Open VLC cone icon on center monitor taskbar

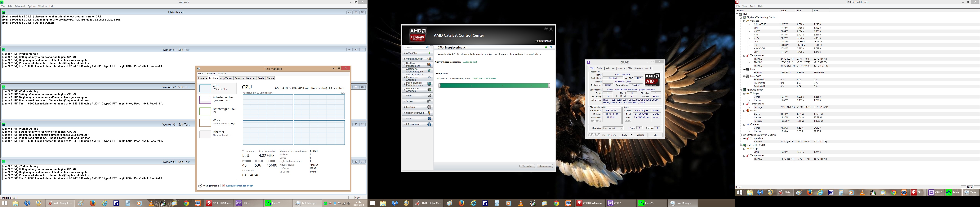click(x=521, y=203)
